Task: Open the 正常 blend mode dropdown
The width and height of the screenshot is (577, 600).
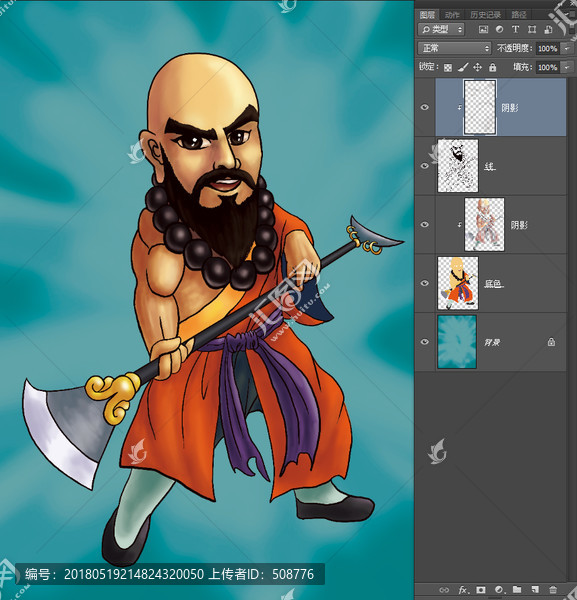Action: click(454, 48)
